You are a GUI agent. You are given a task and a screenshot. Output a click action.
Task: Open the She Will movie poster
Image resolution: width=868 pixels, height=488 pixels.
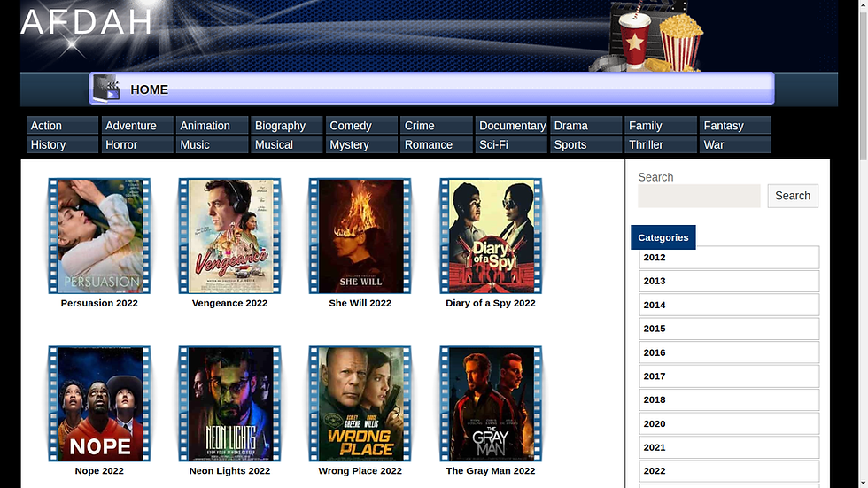[360, 236]
